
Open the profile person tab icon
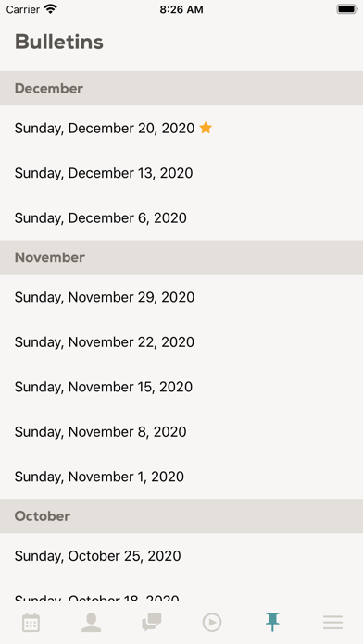click(91, 623)
